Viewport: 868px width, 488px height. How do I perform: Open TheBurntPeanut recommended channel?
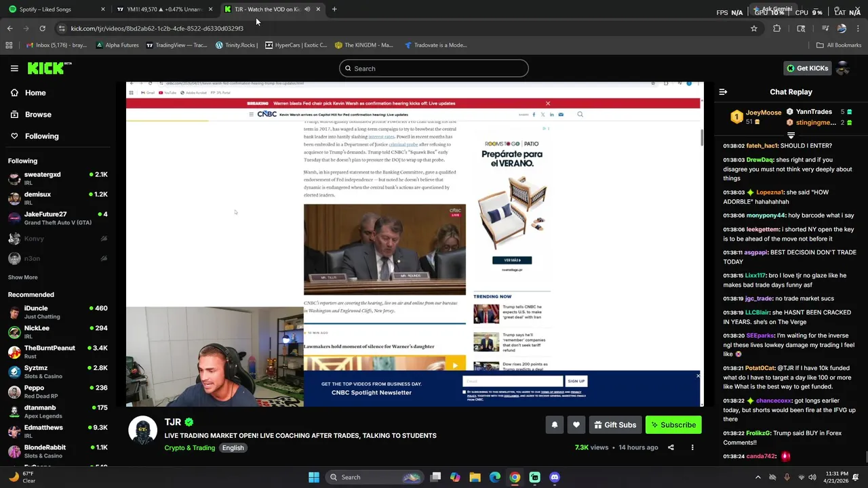pos(58,352)
